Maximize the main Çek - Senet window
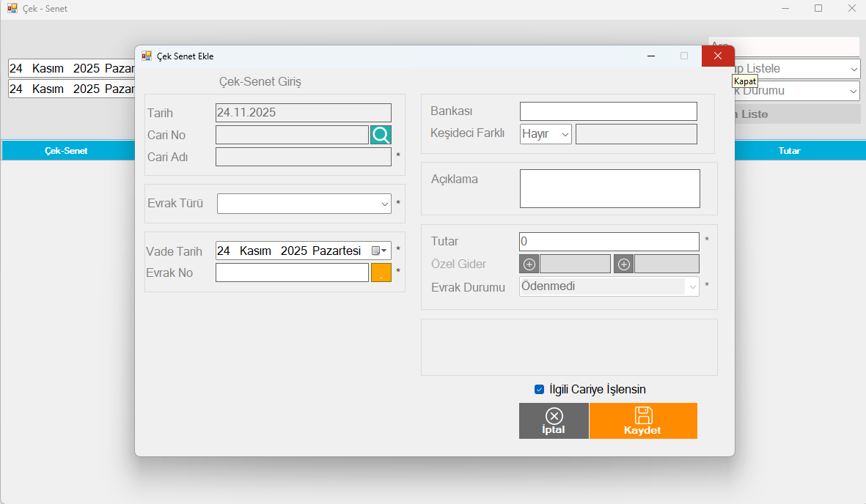866x504 pixels. (x=818, y=9)
